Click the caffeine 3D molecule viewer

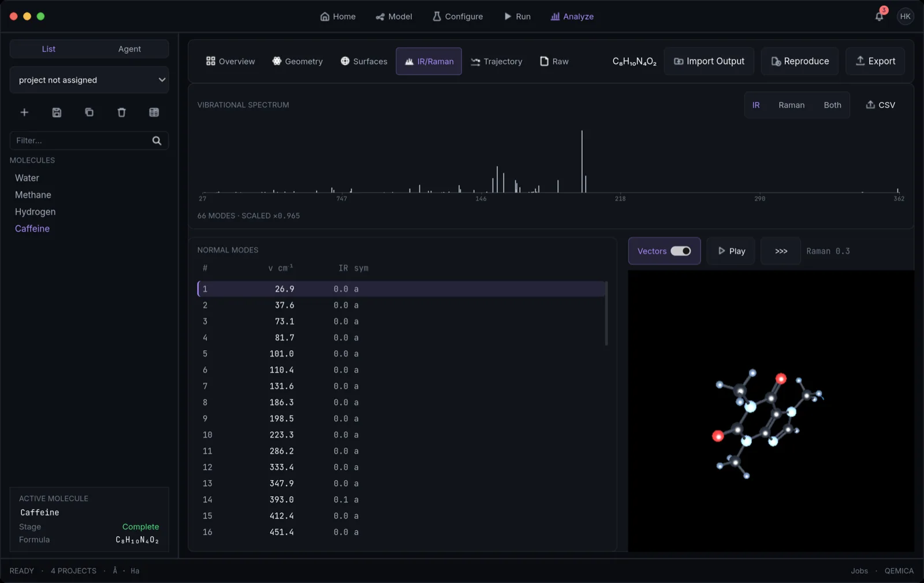pos(771,411)
